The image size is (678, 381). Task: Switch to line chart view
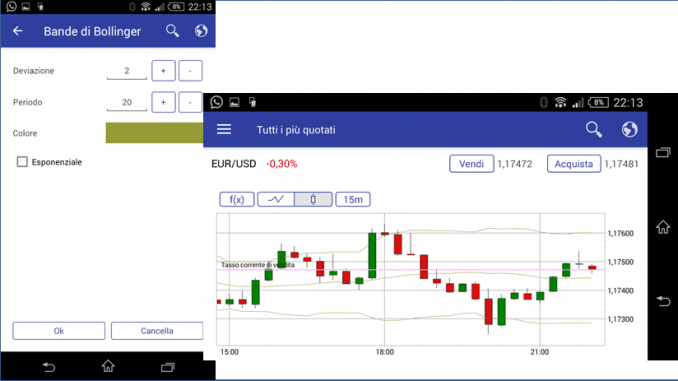tap(276, 199)
